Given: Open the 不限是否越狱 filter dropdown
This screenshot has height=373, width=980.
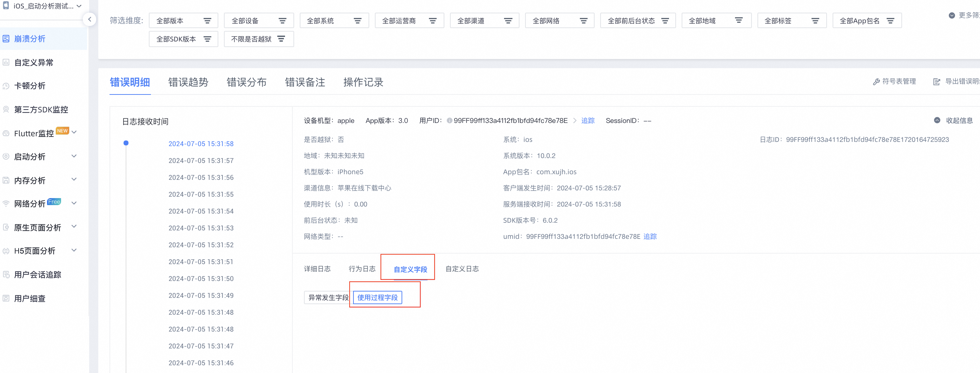Looking at the screenshot, I should (x=259, y=39).
